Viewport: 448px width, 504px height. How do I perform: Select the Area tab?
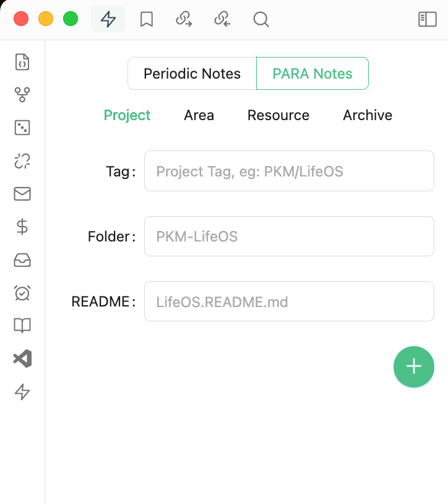coord(199,115)
